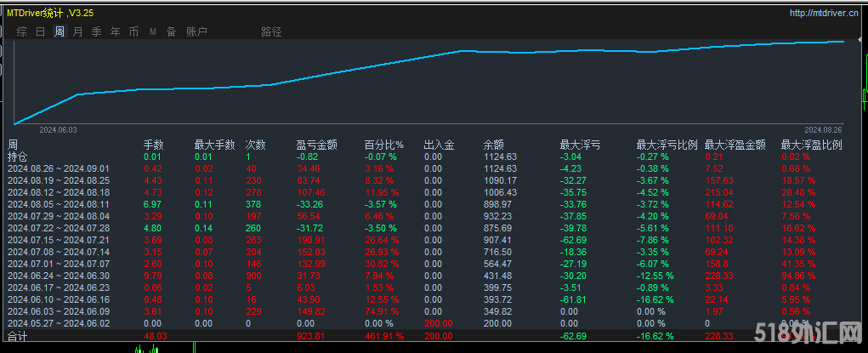Select the 日 daily statistics tab
The height and width of the screenshot is (353, 868).
pos(40,31)
